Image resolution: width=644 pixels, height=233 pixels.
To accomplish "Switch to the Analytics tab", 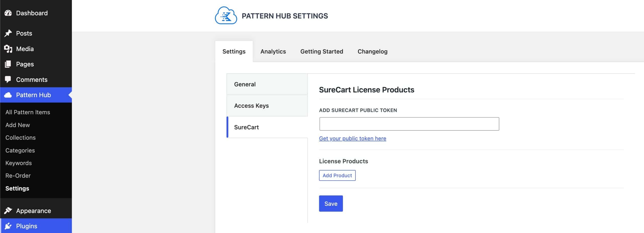I will pyautogui.click(x=273, y=51).
